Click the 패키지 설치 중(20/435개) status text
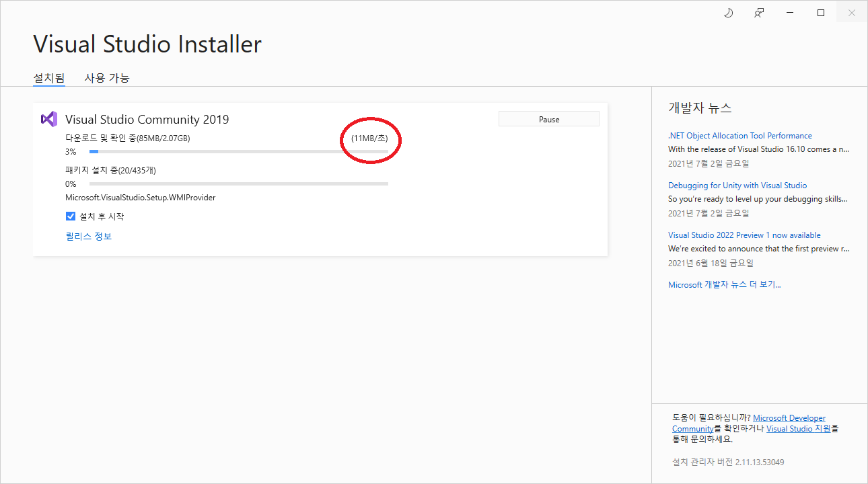The width and height of the screenshot is (868, 484). (x=110, y=170)
